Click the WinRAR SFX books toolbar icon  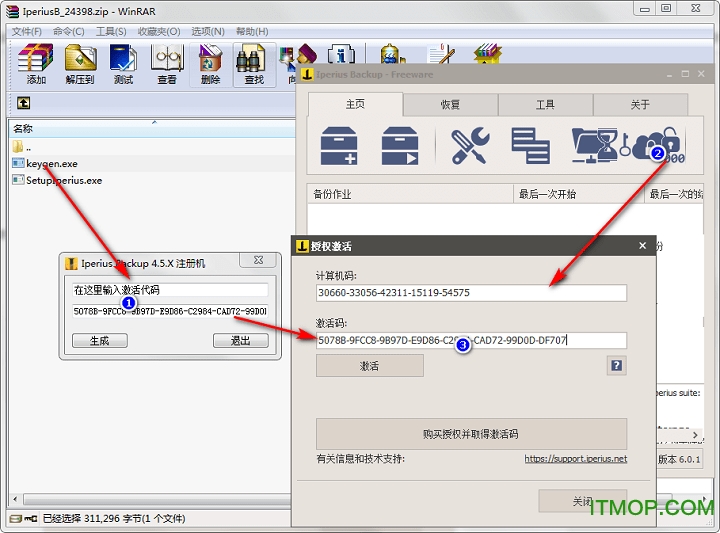tap(488, 54)
